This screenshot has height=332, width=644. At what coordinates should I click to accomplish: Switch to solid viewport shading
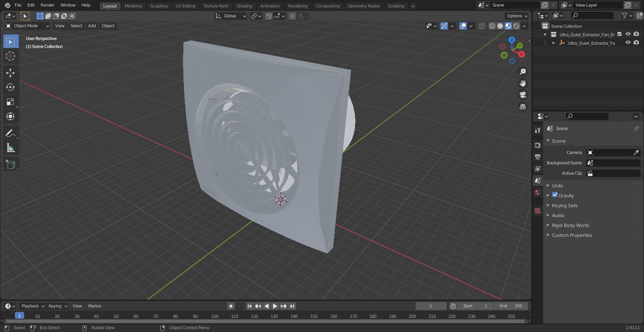(x=500, y=26)
